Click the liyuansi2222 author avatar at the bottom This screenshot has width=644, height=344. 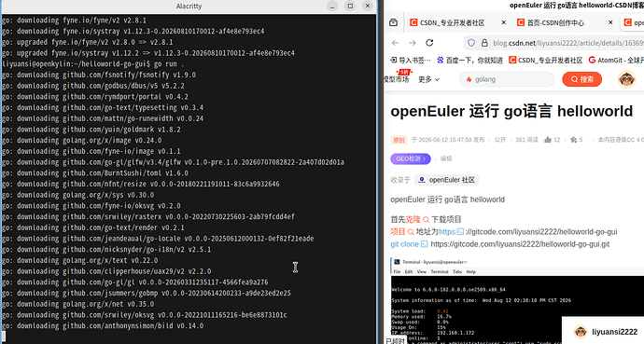click(x=581, y=331)
